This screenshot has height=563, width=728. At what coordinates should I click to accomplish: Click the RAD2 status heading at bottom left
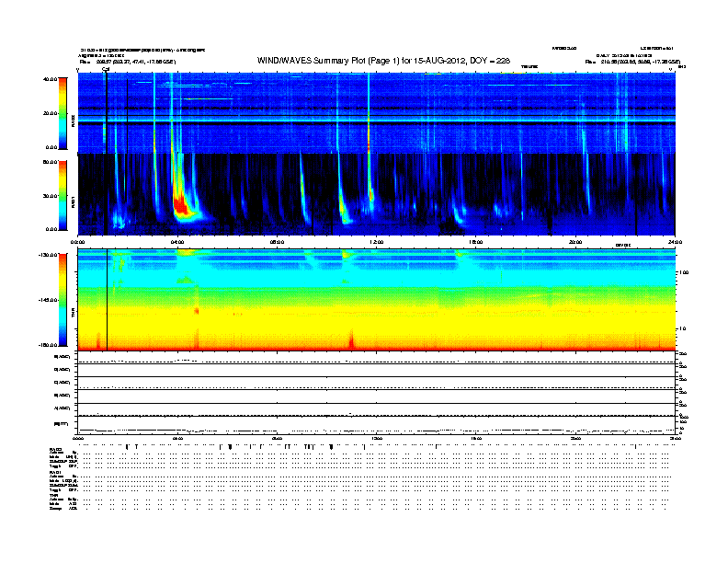[55, 449]
